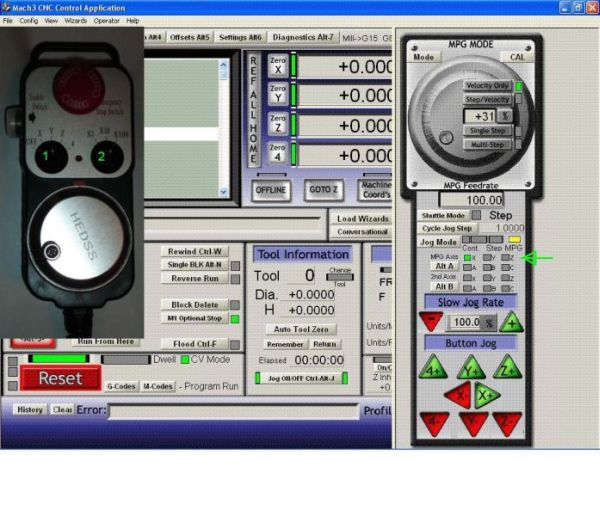
Task: Toggle the Block Delete indicator
Action: (x=235, y=305)
